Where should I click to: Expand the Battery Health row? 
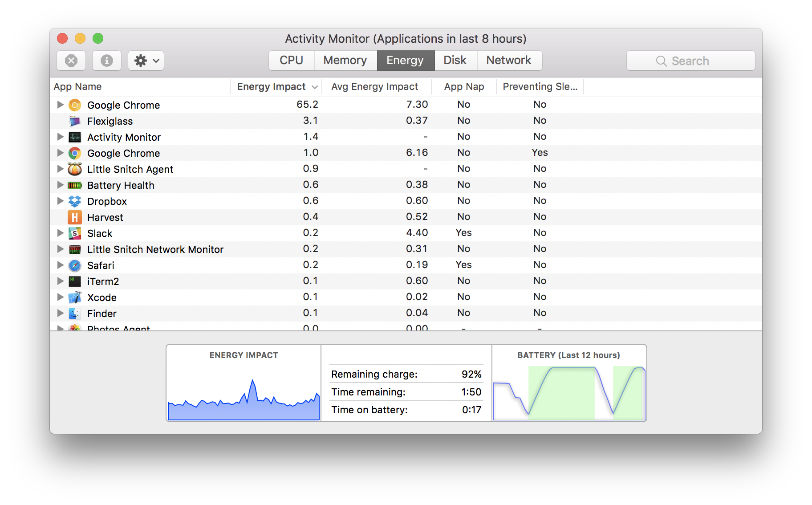[x=60, y=185]
